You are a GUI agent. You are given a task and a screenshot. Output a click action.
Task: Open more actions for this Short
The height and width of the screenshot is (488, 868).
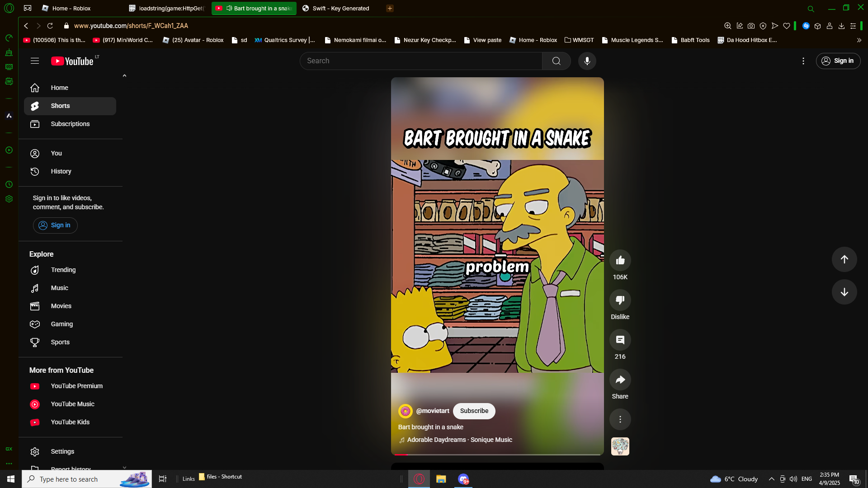(x=620, y=419)
